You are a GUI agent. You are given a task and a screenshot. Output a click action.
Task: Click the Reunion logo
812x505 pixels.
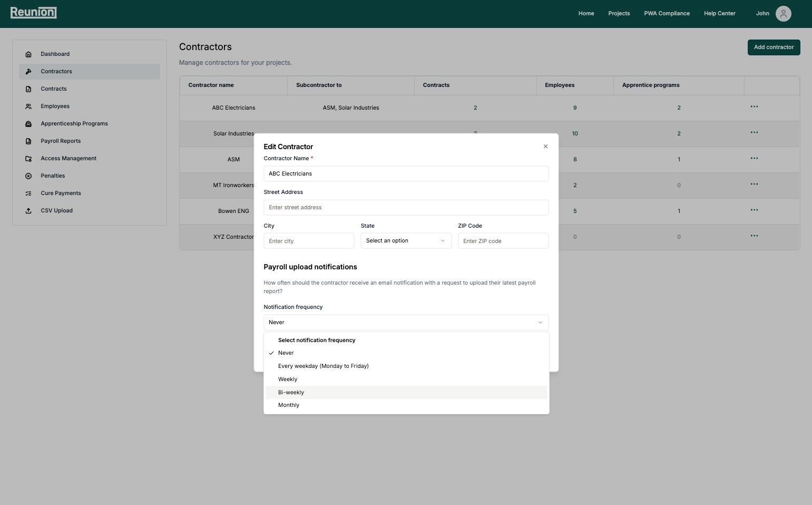33,13
